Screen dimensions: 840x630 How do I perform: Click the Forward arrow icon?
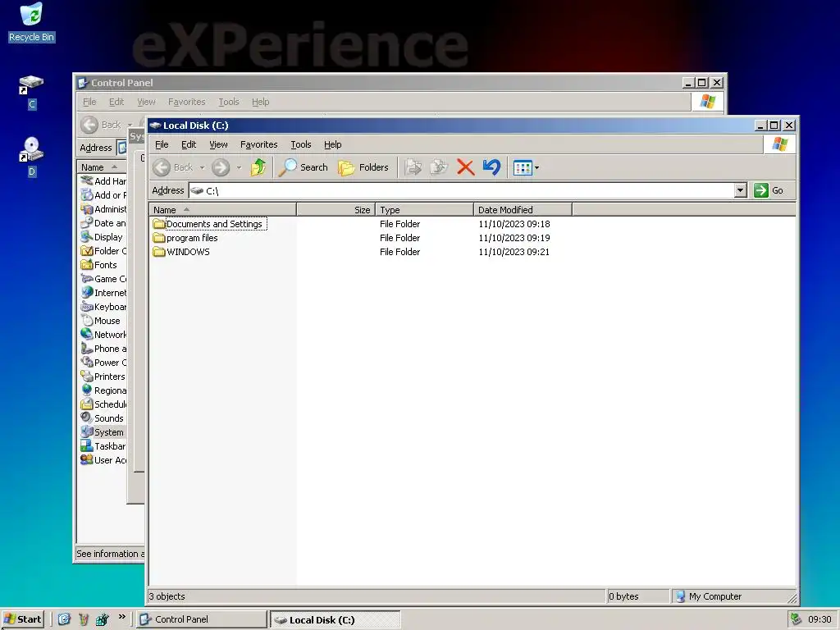[x=220, y=167]
